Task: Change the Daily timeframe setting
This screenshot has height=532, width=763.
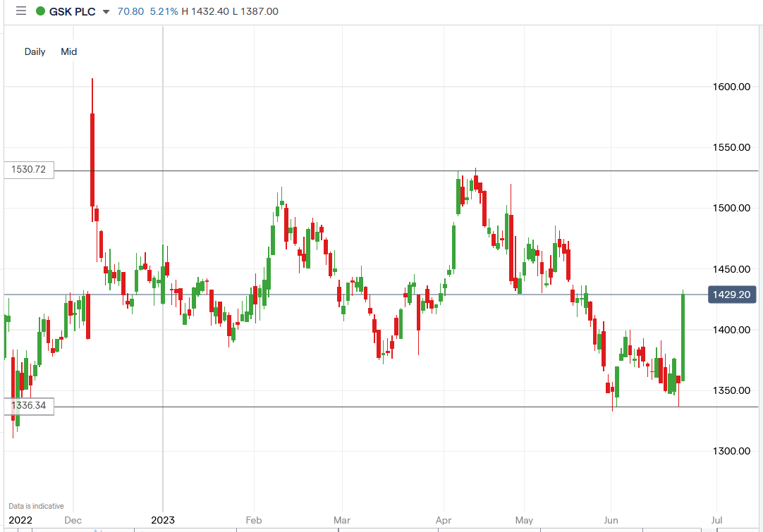Action: click(35, 51)
